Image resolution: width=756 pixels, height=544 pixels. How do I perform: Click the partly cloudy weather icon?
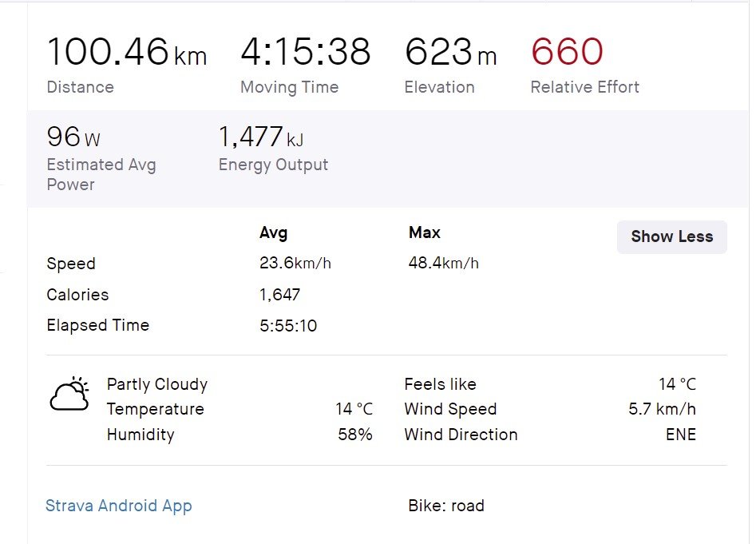[x=69, y=394]
